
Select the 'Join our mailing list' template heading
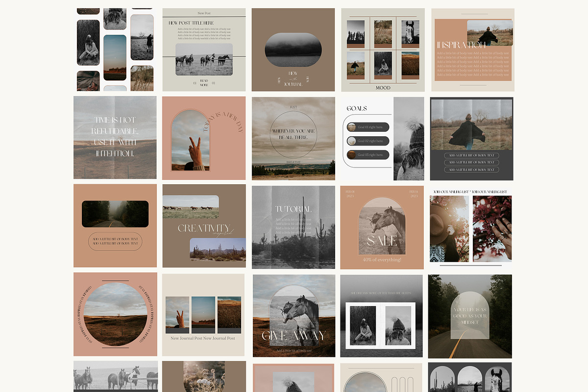[471, 192]
